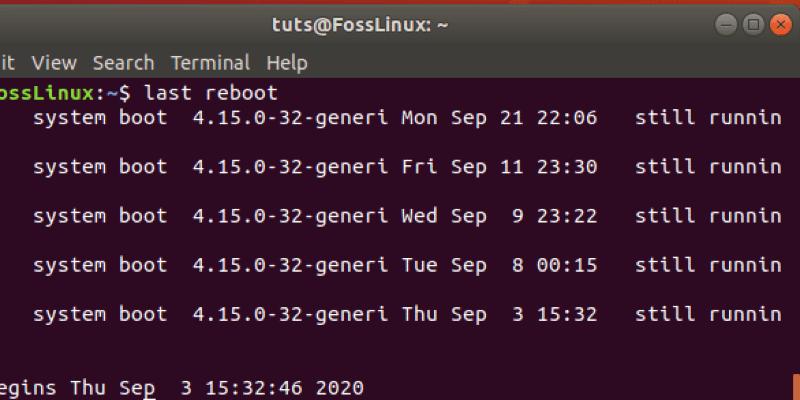Open the partially visible Edit menu
This screenshot has width=800, height=400.
(8, 63)
